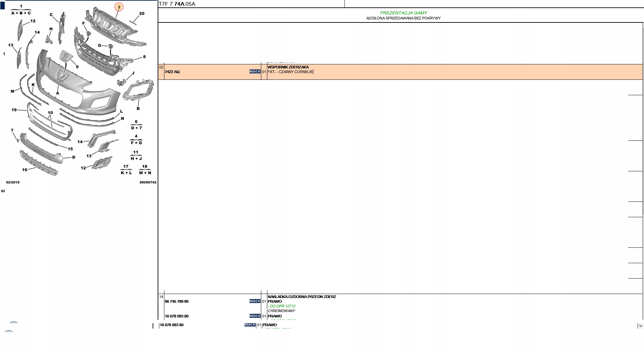Click quantity 01 on the 7422 AQ row
The width and height of the screenshot is (644, 352).
pyautogui.click(x=264, y=72)
